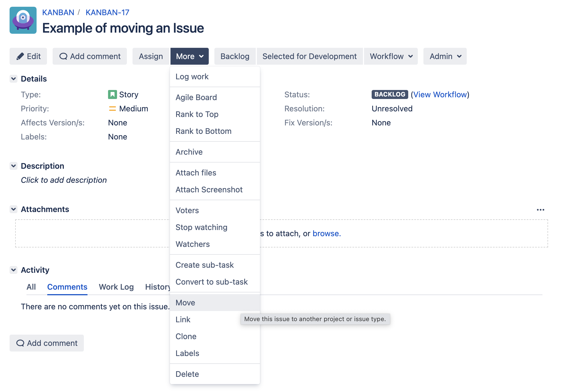Open the Admin dropdown menu
The image size is (561, 392).
pos(445,56)
